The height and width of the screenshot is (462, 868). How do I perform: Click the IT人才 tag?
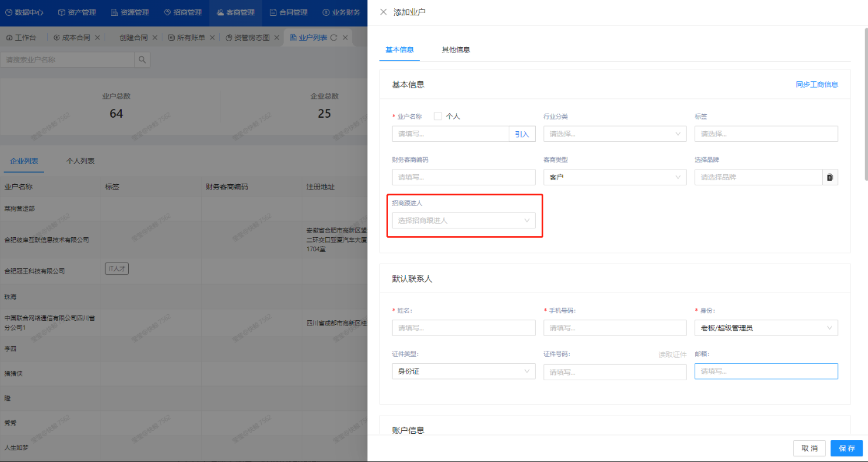(x=117, y=269)
